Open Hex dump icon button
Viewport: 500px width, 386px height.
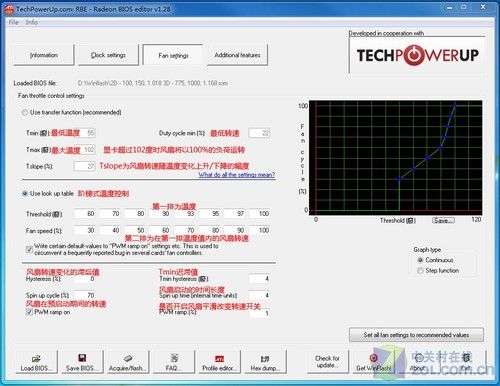[265, 359]
